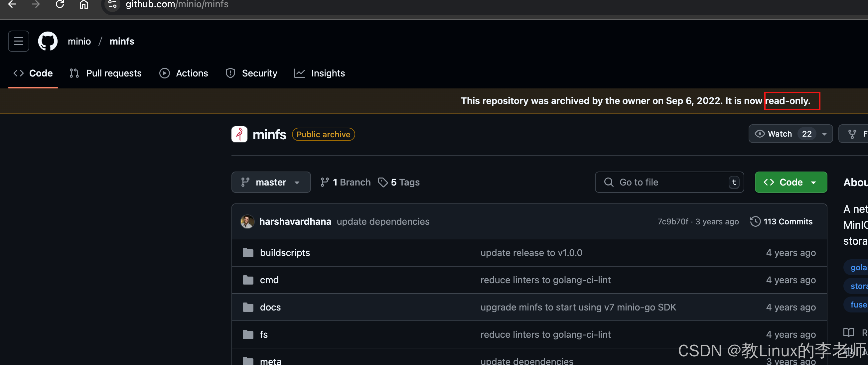Open the hamburger navigation menu
The width and height of the screenshot is (868, 365).
pyautogui.click(x=19, y=41)
